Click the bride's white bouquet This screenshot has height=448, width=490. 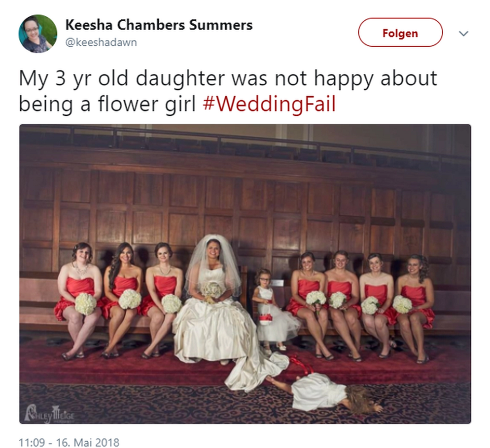tap(212, 290)
